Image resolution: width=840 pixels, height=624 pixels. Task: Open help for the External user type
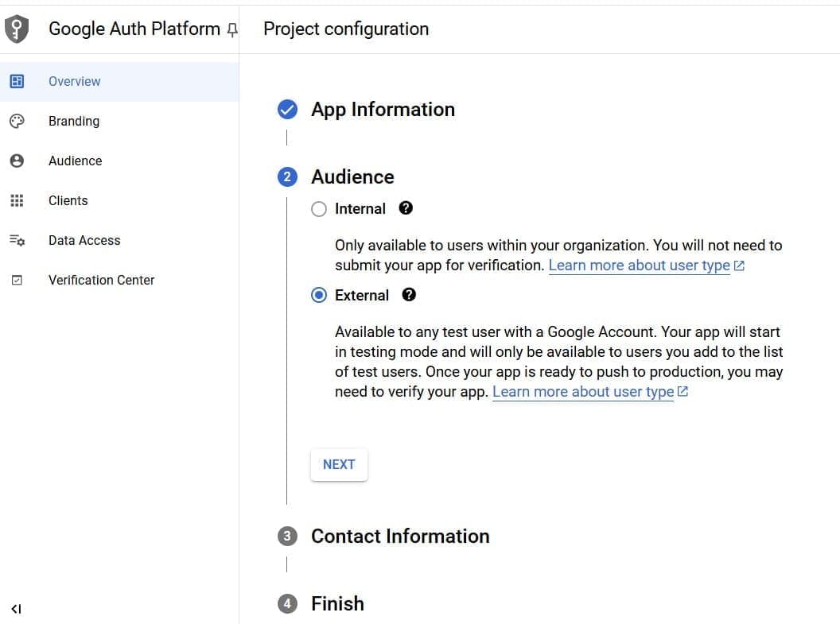click(409, 294)
